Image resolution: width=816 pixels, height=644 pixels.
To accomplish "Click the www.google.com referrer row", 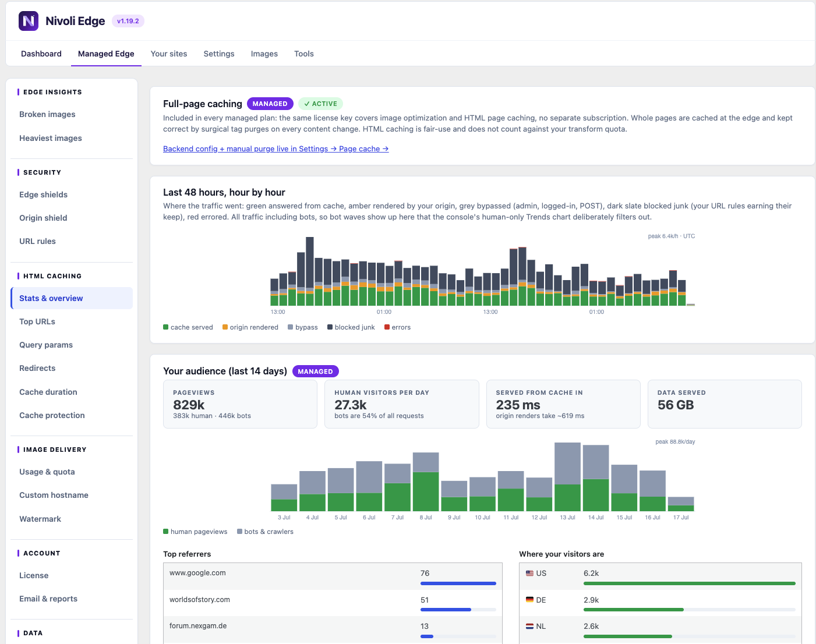I will pyautogui.click(x=333, y=576).
